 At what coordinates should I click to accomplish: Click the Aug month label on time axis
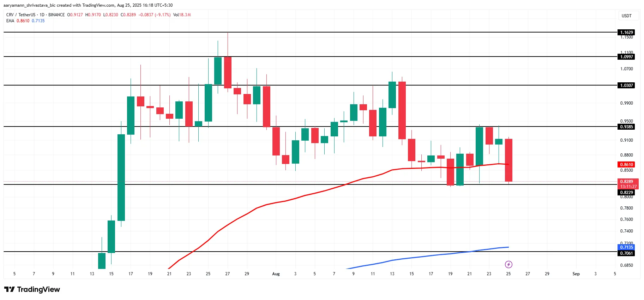click(276, 274)
